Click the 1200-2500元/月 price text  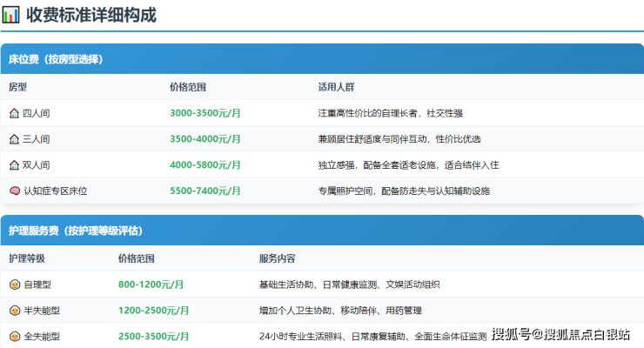coord(153,310)
